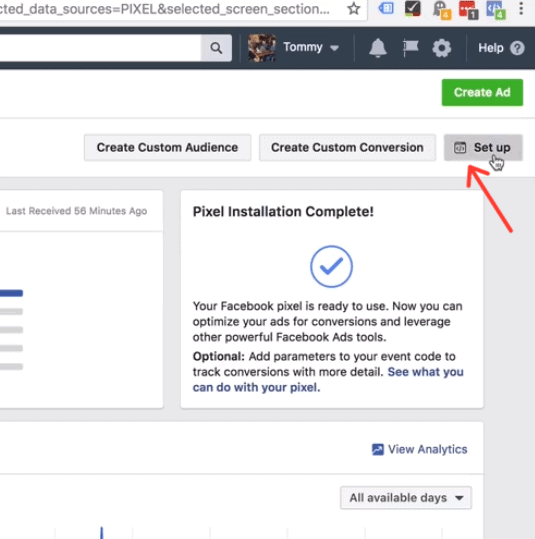
Task: Bookmark this page with the star icon
Action: pos(353,9)
